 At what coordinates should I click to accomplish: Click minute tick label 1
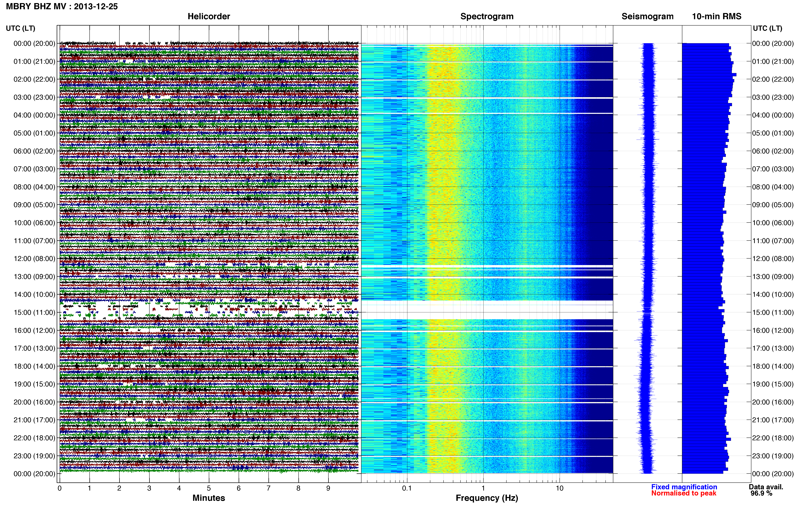point(89,488)
